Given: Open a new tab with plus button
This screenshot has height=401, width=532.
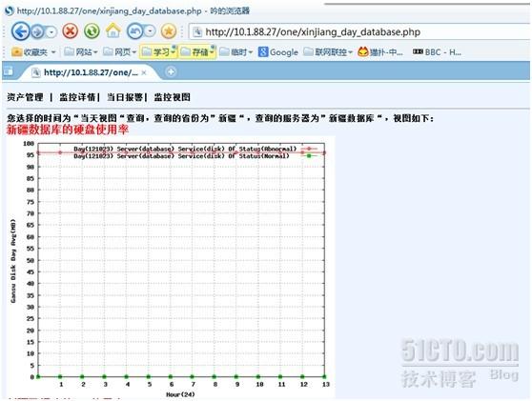Looking at the screenshot, I should (171, 71).
